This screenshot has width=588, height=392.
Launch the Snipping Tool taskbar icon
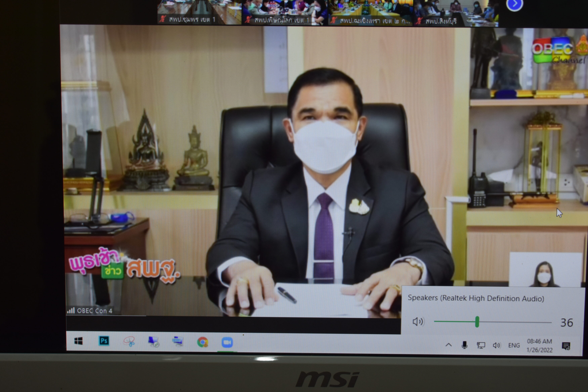point(129,341)
